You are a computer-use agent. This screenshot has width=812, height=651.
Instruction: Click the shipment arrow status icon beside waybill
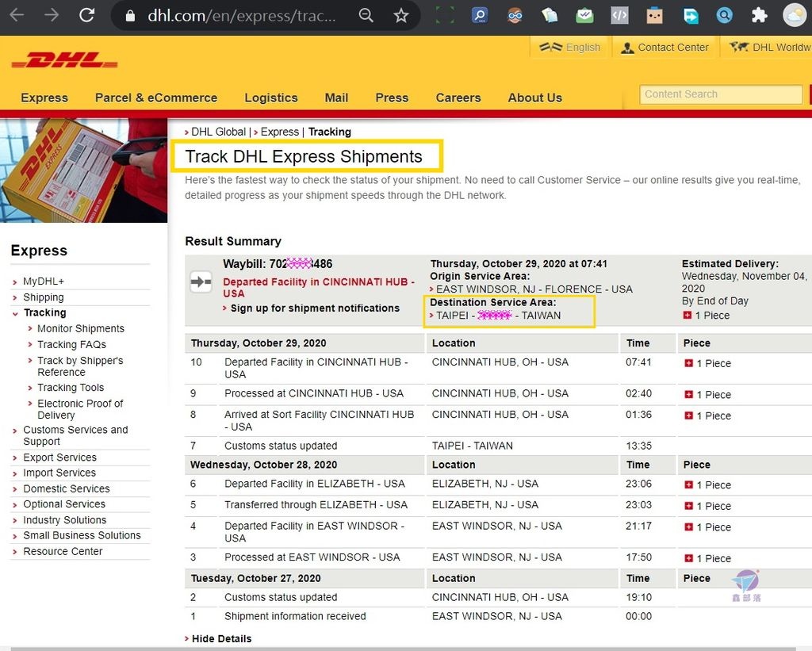(201, 282)
